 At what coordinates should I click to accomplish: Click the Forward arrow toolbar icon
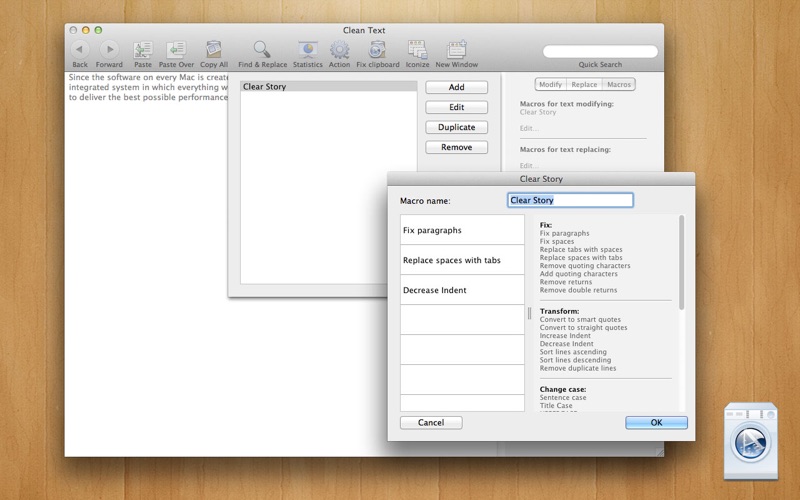click(109, 49)
